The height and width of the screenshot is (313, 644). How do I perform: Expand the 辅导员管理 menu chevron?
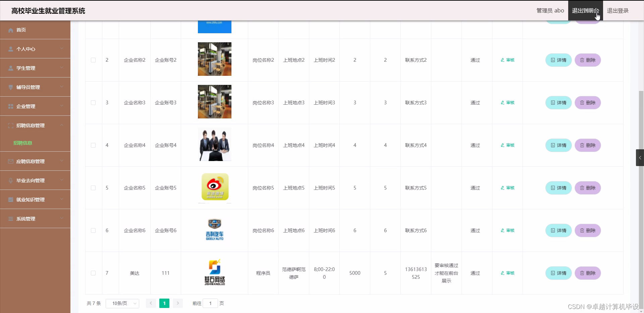click(62, 87)
